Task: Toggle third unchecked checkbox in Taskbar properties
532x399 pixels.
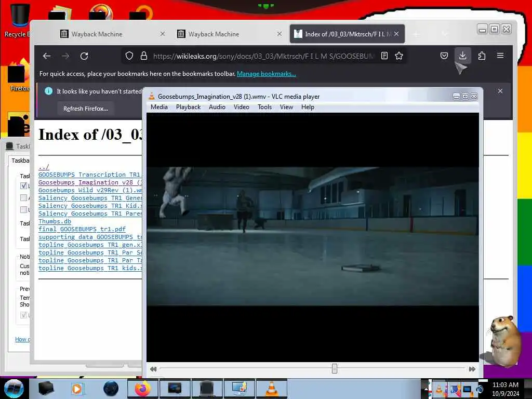Action: click(x=23, y=209)
